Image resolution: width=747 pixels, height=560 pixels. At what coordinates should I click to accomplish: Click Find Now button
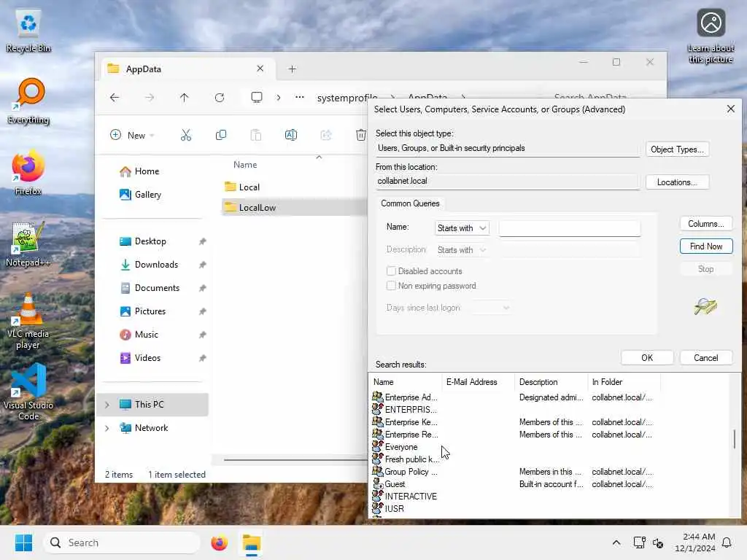point(705,246)
